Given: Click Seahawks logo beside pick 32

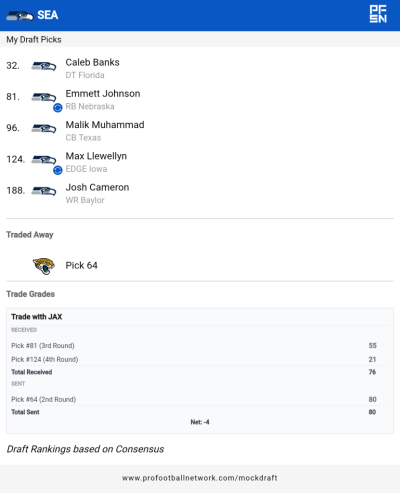Looking at the screenshot, I should pos(44,66).
